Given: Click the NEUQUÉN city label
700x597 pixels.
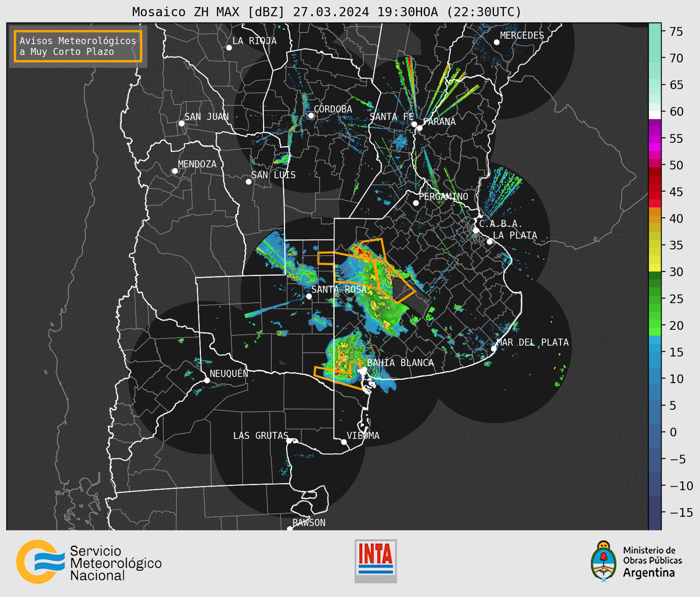Looking at the screenshot, I should (x=229, y=373).
